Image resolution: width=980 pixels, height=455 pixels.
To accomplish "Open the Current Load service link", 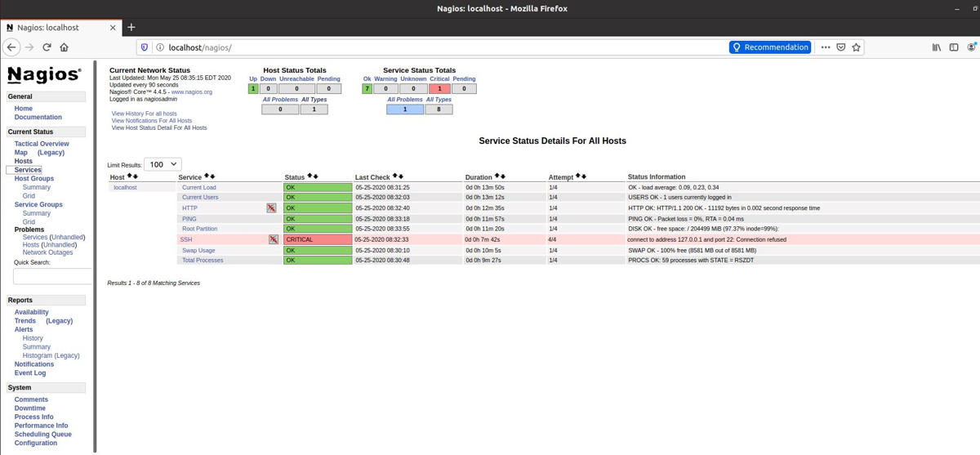I will tap(199, 187).
